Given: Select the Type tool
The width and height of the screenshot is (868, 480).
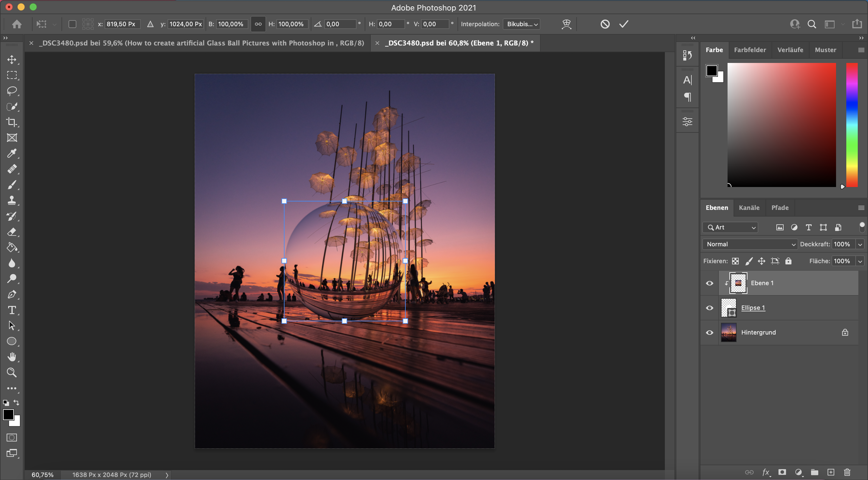Looking at the screenshot, I should (12, 310).
